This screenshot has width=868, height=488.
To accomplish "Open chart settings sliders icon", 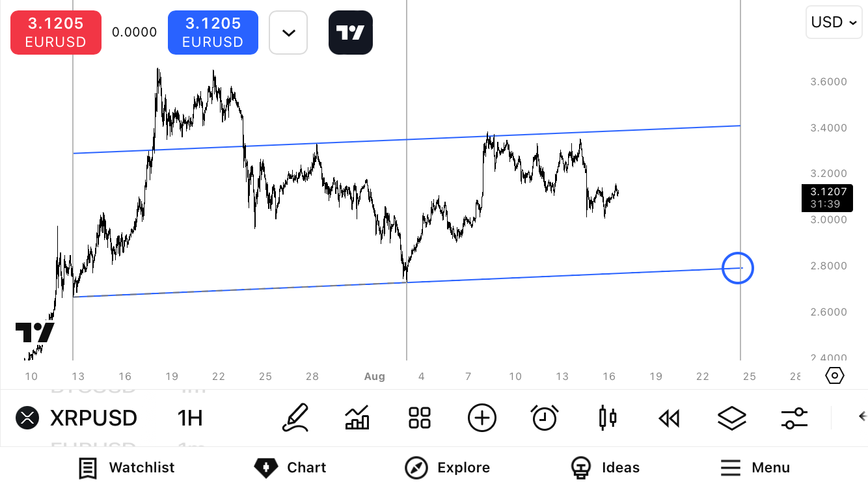I will pyautogui.click(x=794, y=418).
